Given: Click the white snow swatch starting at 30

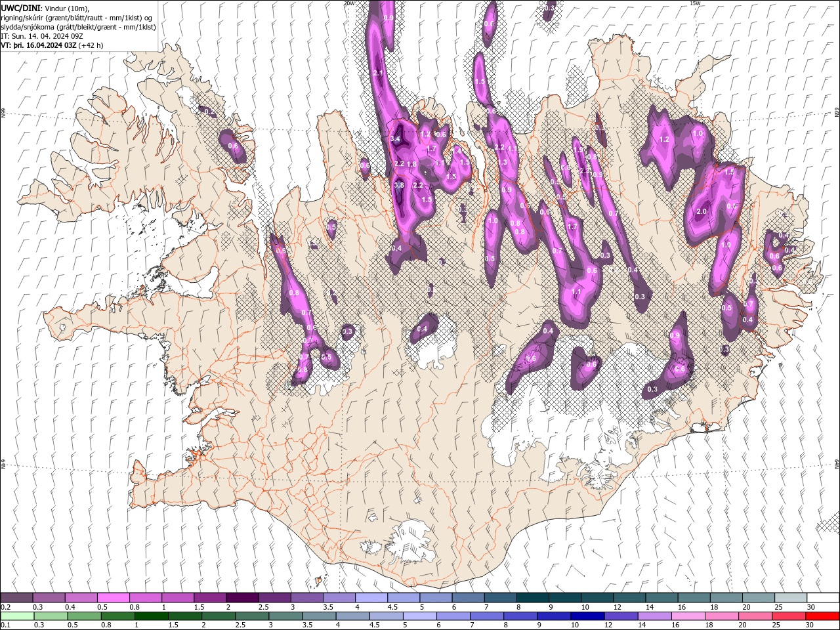Looking at the screenshot, I should pos(823,598).
